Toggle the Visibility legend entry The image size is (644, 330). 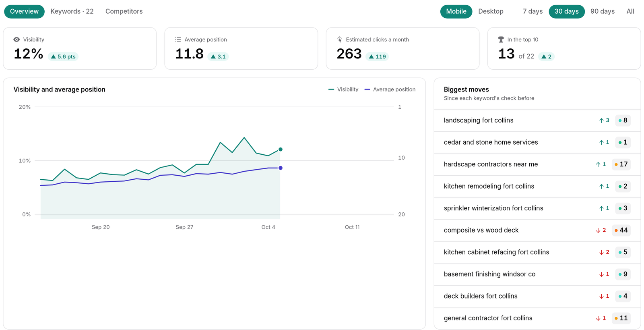click(x=343, y=89)
